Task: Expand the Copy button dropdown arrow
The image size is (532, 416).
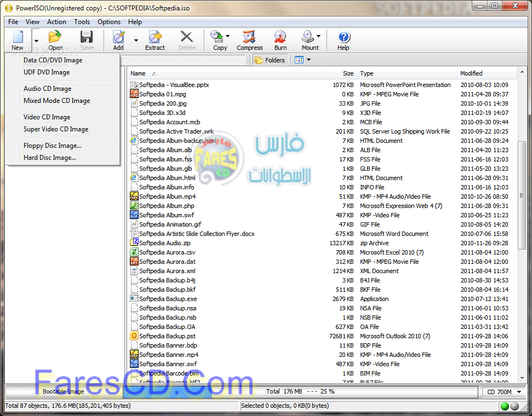Action: [228, 36]
